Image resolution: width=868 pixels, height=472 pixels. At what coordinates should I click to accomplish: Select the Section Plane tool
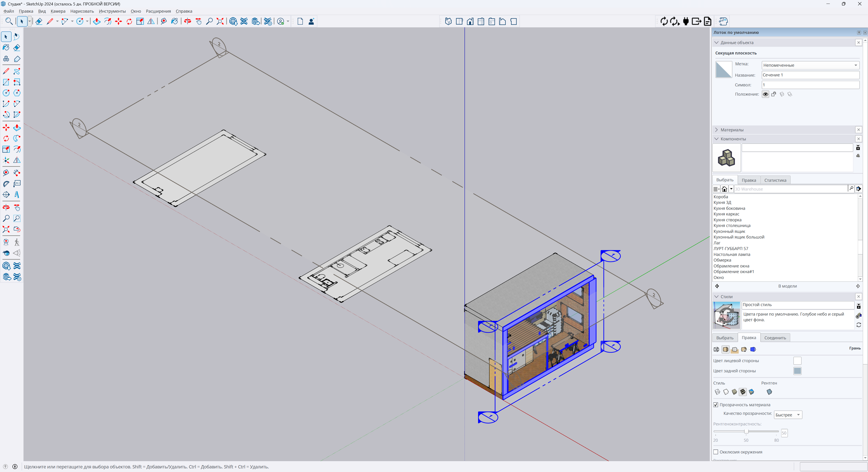pos(6,194)
